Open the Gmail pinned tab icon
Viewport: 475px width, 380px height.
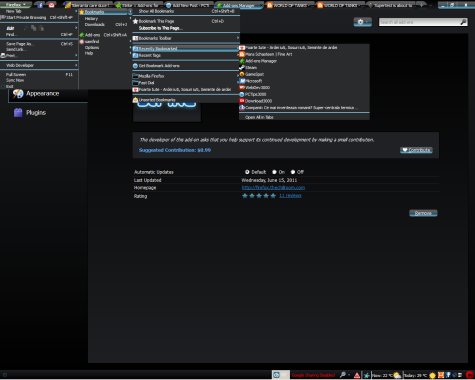52,5
